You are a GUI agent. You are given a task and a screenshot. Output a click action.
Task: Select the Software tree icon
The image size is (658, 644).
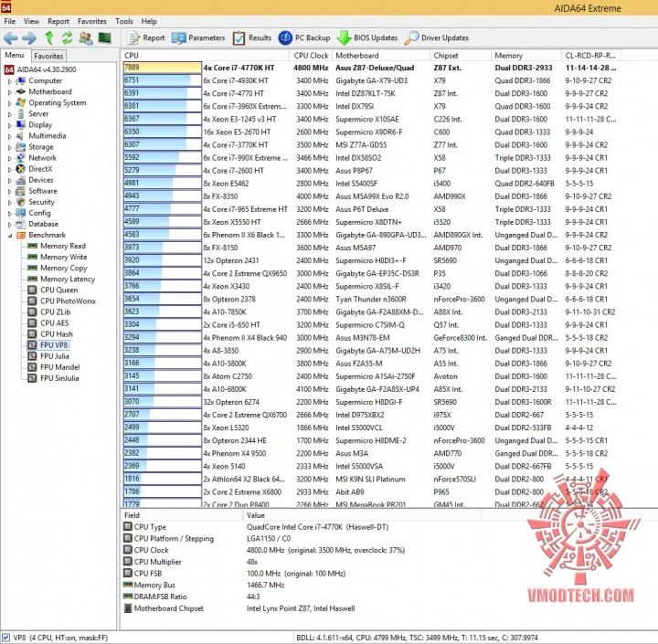(x=20, y=191)
